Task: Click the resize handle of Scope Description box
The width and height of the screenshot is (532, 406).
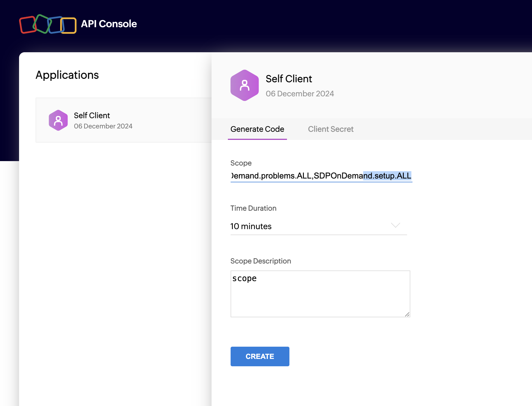Action: click(407, 314)
